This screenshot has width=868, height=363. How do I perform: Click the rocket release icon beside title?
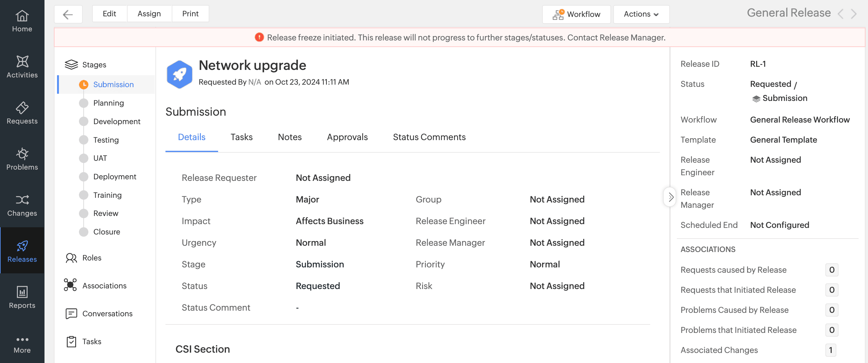tap(179, 74)
